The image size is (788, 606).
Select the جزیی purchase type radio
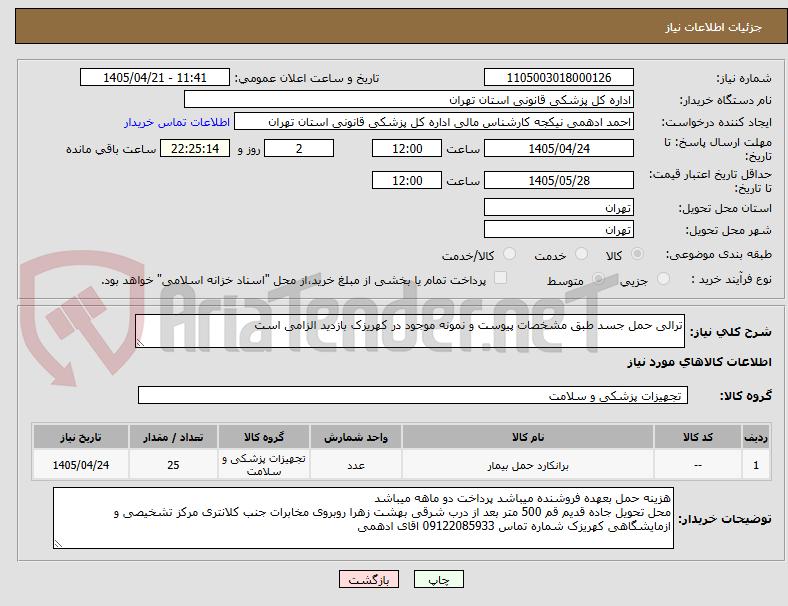pos(663,278)
